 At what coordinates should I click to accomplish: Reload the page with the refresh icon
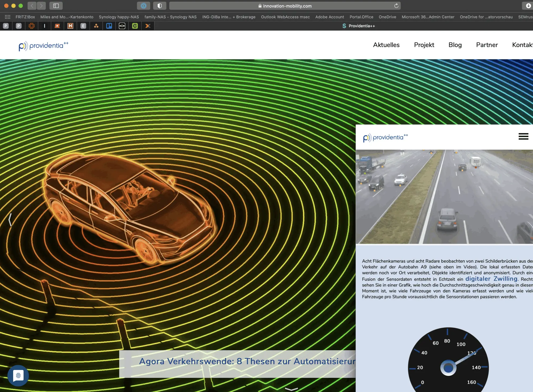coord(396,6)
